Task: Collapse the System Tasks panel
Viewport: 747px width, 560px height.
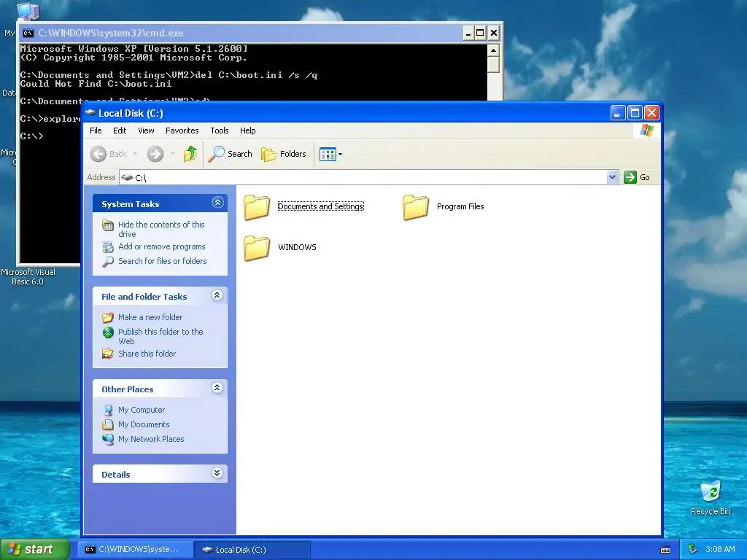Action: [x=217, y=203]
